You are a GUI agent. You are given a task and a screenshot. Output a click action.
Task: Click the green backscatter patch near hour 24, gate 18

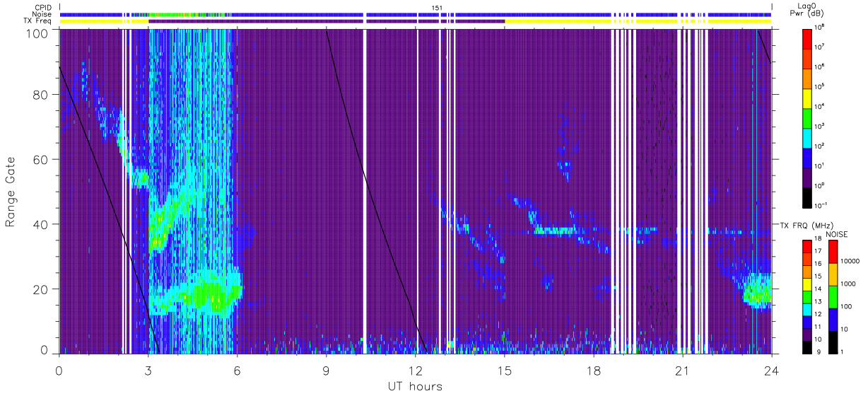point(760,291)
